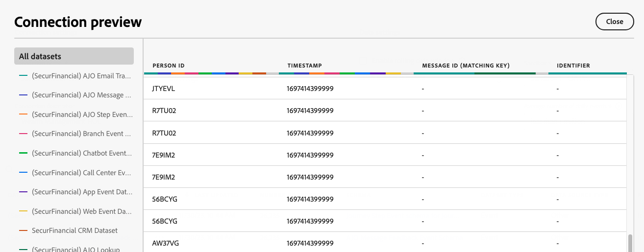The height and width of the screenshot is (252, 644).
Task: Select All datasets in sidebar
Action: click(x=74, y=56)
